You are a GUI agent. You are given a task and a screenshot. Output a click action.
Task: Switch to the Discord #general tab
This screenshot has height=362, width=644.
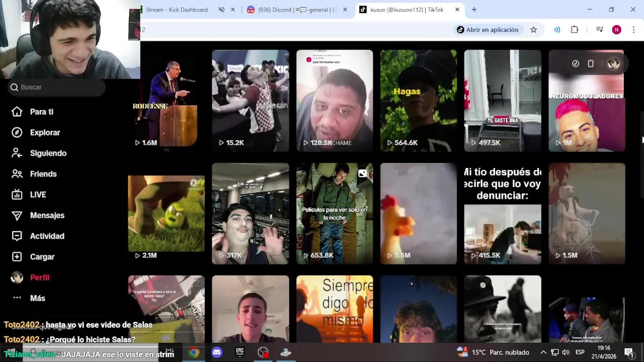point(297,10)
